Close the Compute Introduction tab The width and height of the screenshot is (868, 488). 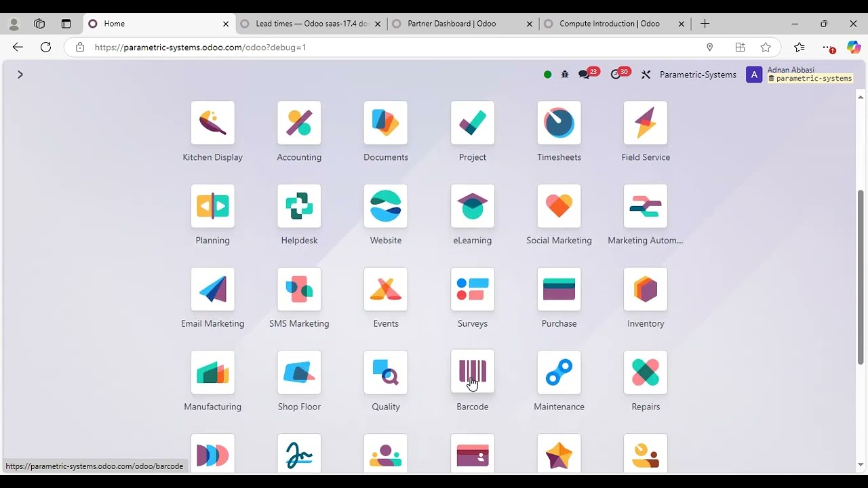[x=682, y=24]
